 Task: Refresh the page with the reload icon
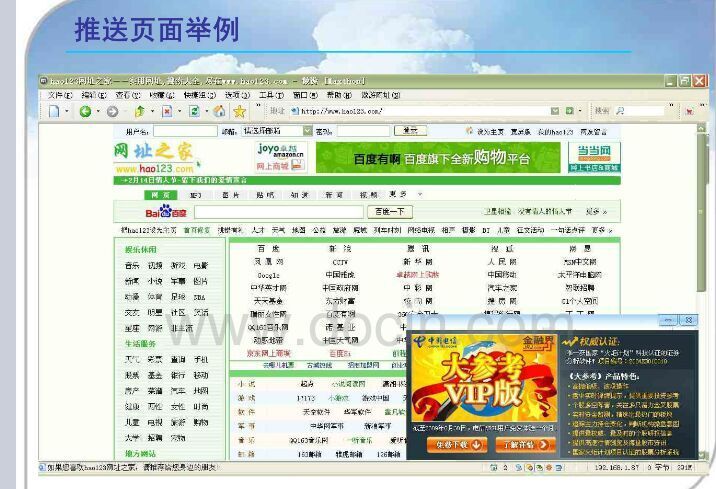(195, 111)
